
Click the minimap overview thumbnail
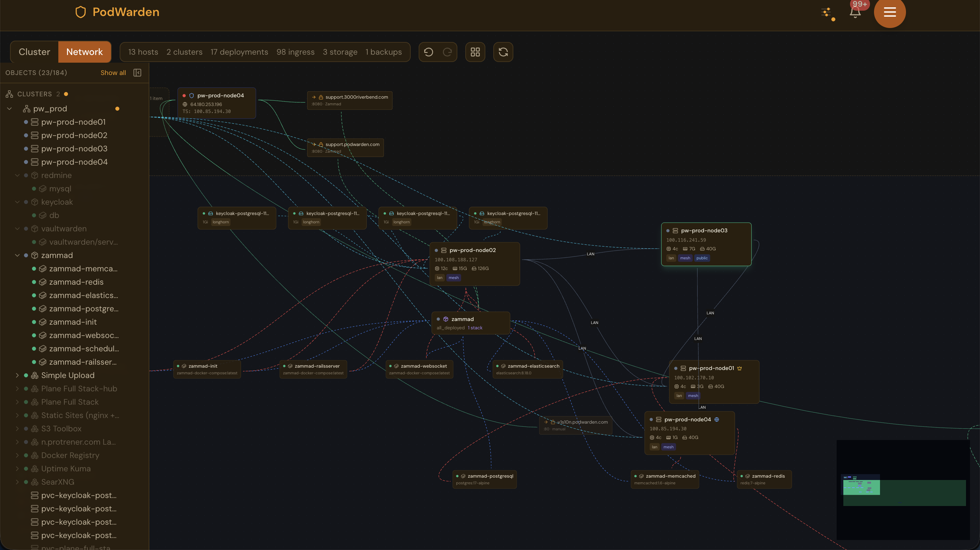[904, 491]
